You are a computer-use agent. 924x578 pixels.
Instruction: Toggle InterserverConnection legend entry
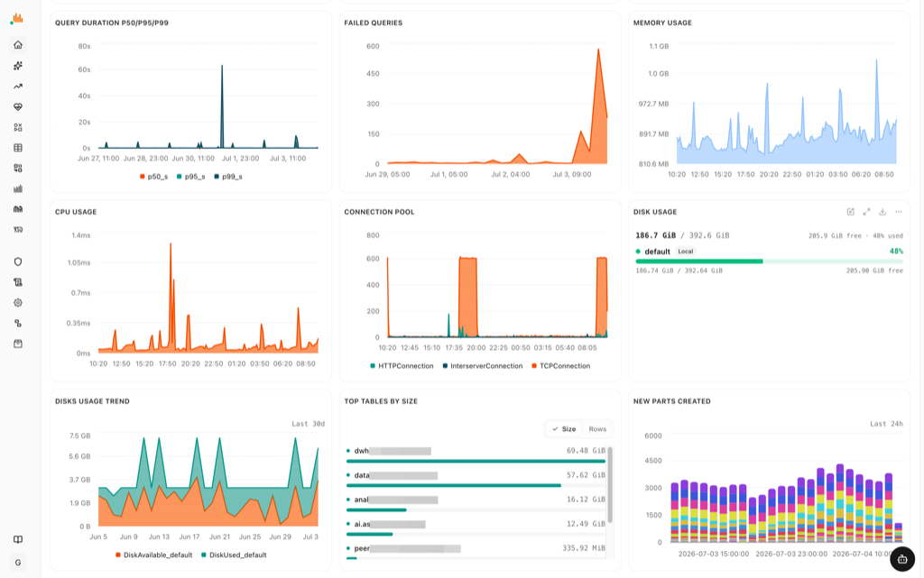pyautogui.click(x=483, y=366)
